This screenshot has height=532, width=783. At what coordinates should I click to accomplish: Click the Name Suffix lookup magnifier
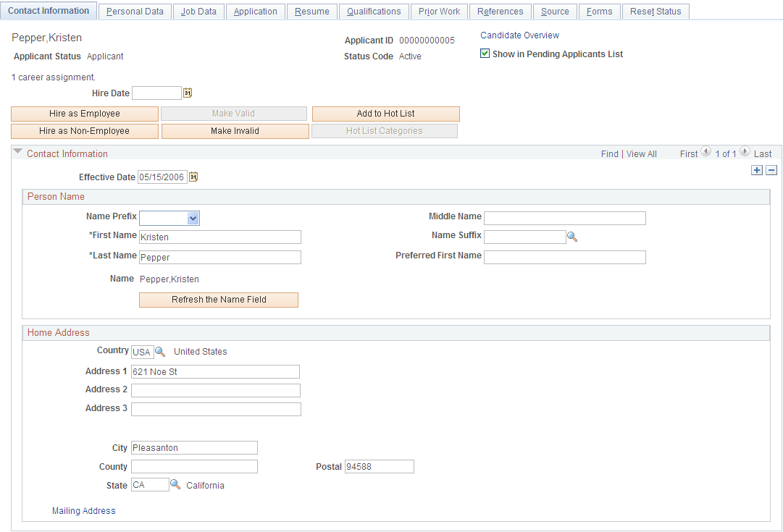point(572,237)
